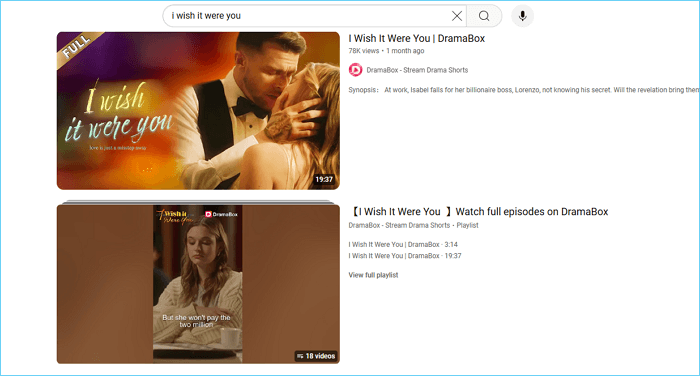This screenshot has height=376, width=700.
Task: Click the 19:37 duration badge on thumbnail
Action: [324, 180]
